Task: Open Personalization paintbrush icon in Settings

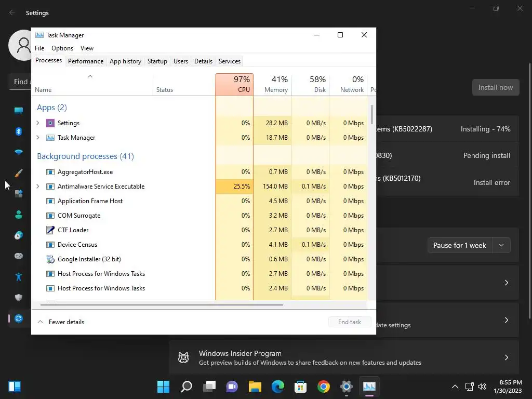Action: [19, 173]
